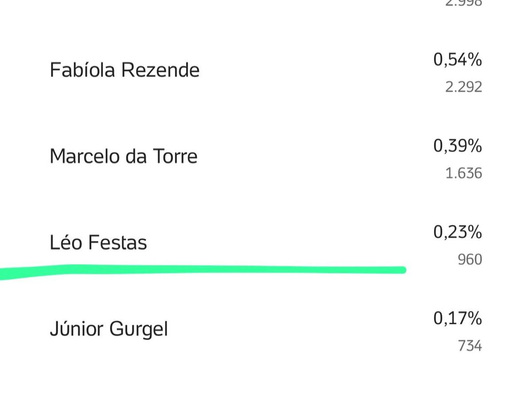Viewport: 532px width, 395px height.
Task: Click the 960 vote count
Action: [469, 259]
